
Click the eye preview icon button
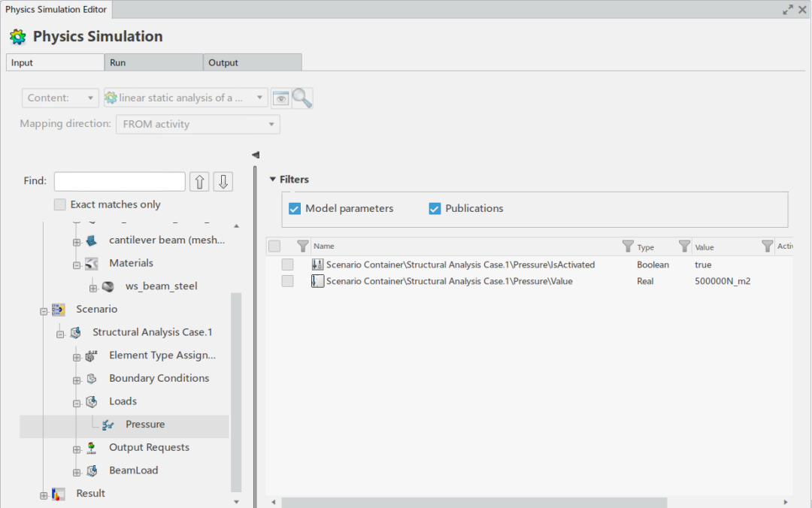click(280, 98)
